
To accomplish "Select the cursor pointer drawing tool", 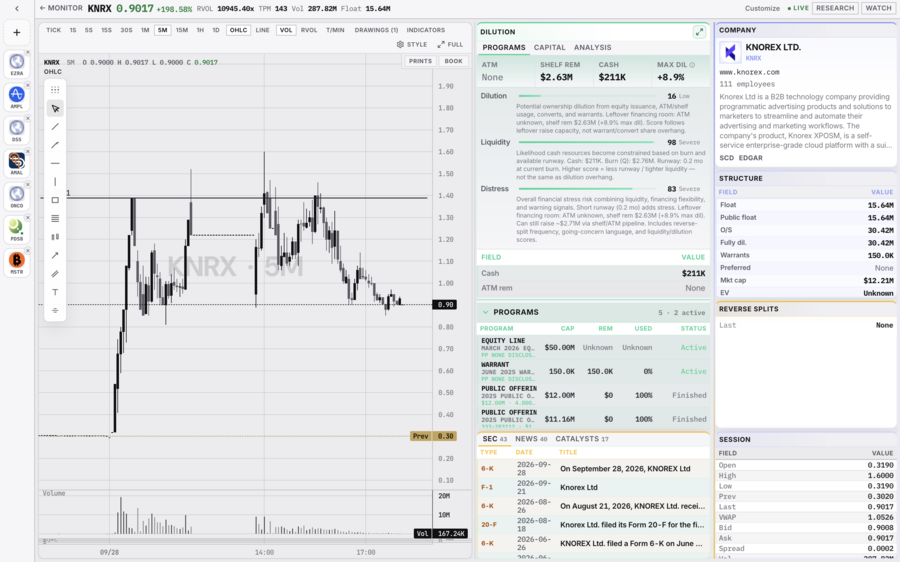I will coord(55,108).
